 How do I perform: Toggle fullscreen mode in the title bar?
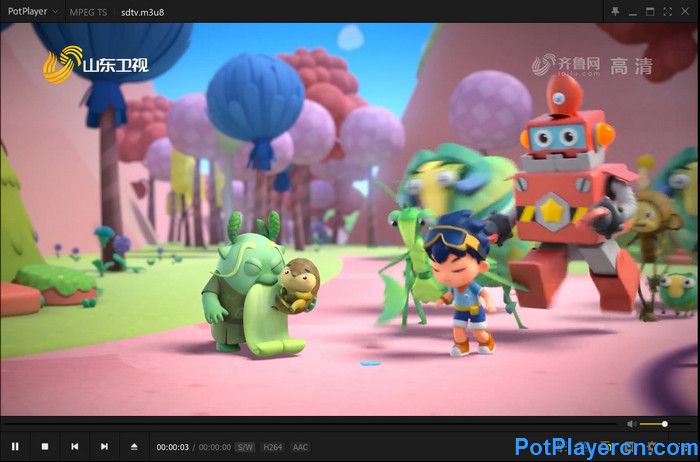pyautogui.click(x=667, y=12)
